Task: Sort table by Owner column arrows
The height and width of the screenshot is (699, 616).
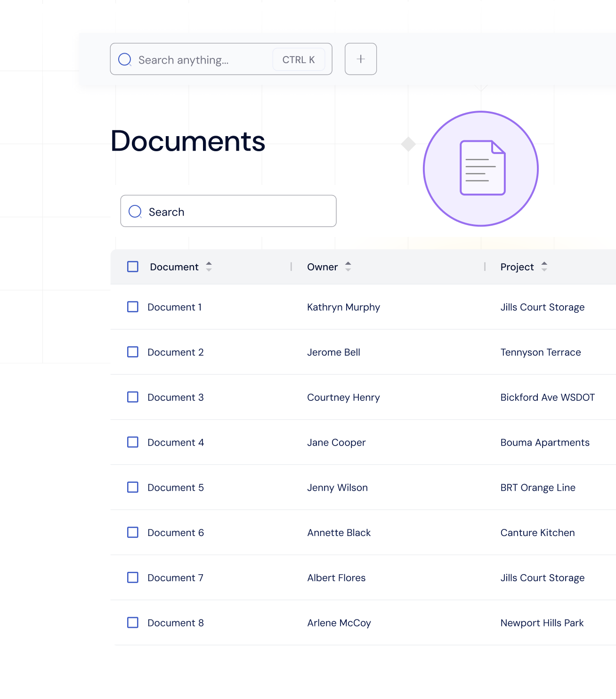Action: coord(348,267)
